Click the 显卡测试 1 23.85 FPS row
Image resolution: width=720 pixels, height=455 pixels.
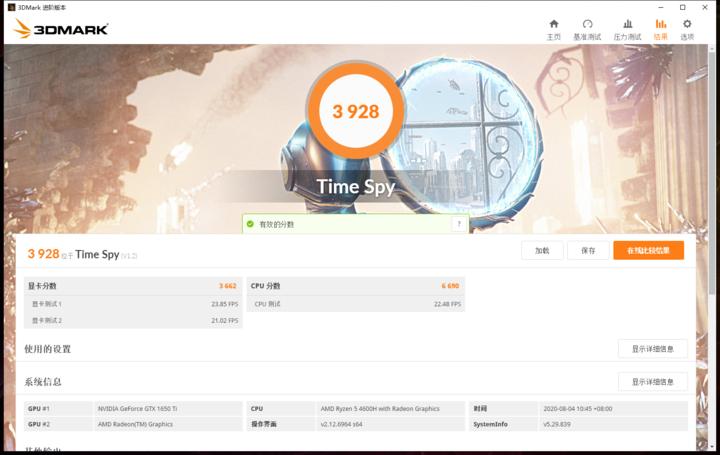point(133,304)
